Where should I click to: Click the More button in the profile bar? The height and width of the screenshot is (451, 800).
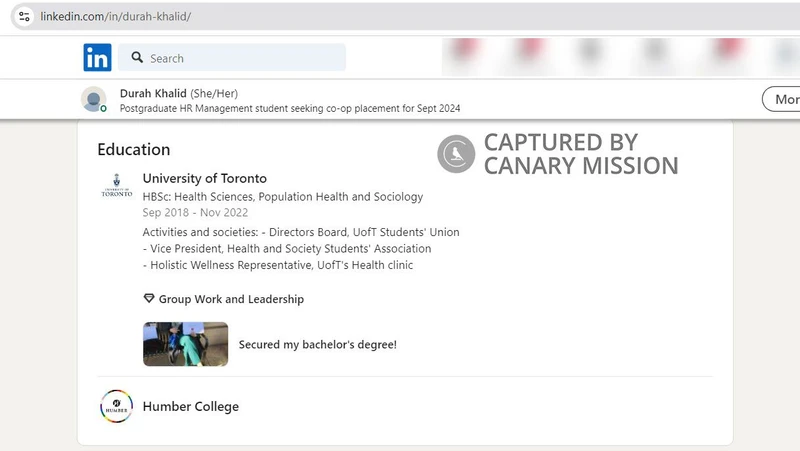point(782,99)
